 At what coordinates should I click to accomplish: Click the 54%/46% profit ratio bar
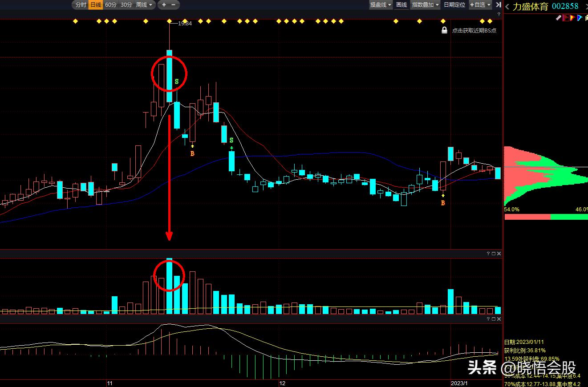[546, 217]
